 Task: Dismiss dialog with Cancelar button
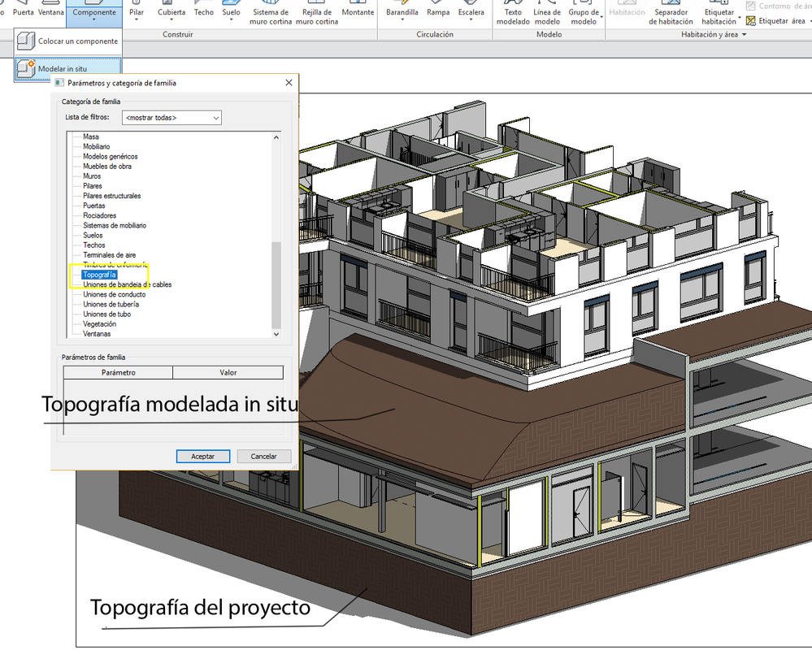[264, 456]
